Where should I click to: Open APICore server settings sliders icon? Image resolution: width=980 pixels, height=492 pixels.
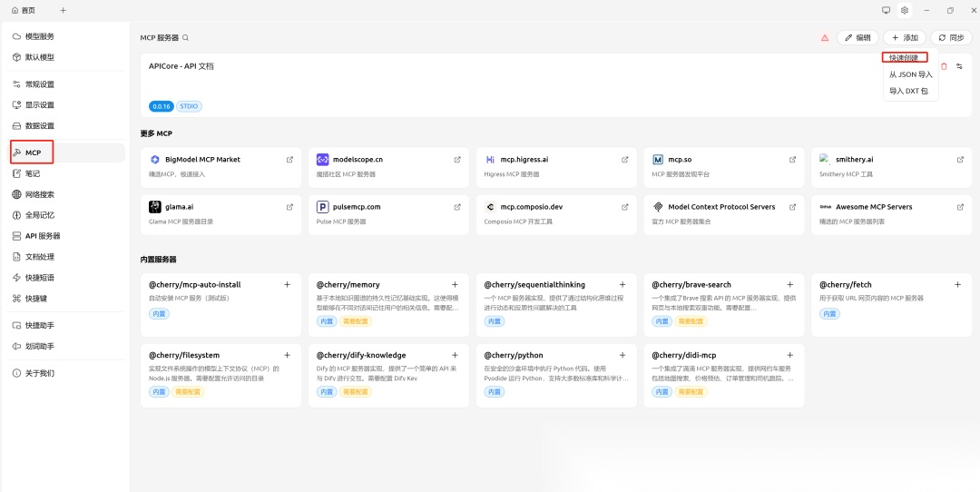click(x=959, y=66)
